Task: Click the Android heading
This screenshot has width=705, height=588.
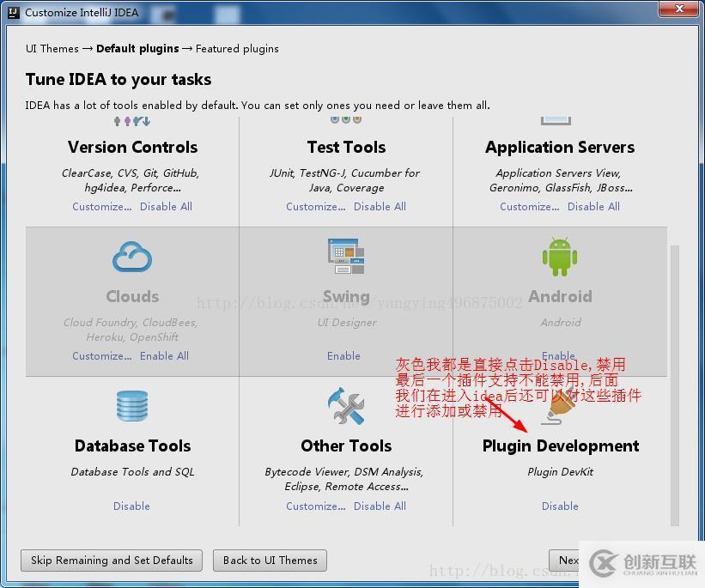Action: [560, 297]
